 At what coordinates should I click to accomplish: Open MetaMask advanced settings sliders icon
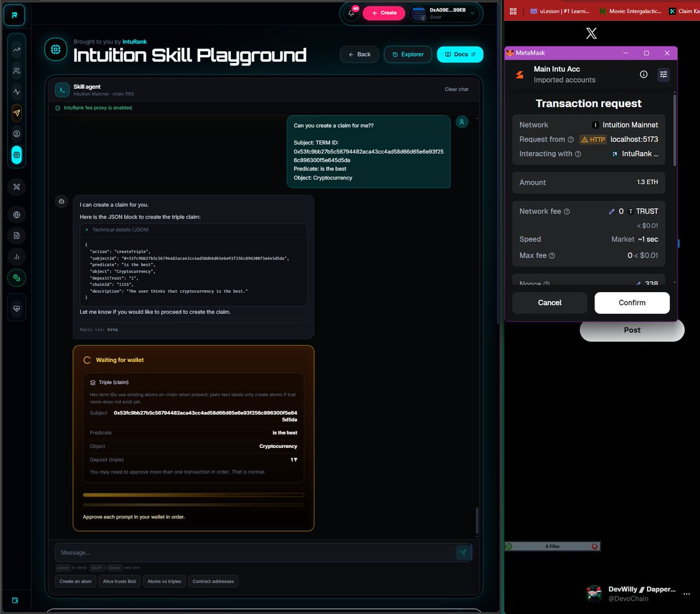pyautogui.click(x=663, y=74)
